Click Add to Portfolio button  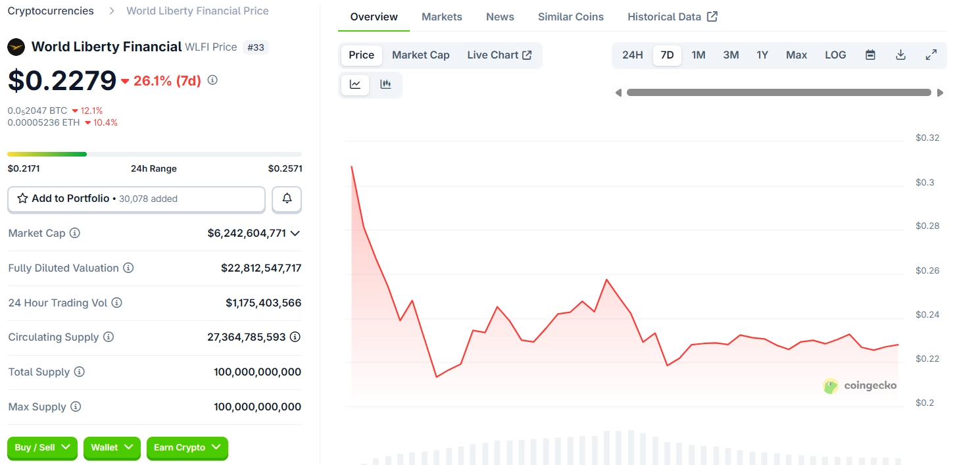136,199
